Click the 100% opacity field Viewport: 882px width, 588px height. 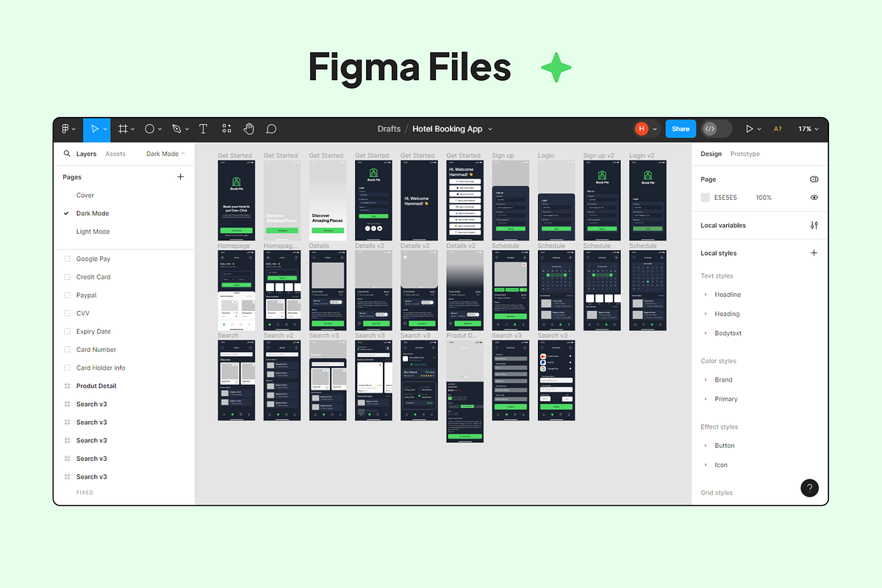764,198
